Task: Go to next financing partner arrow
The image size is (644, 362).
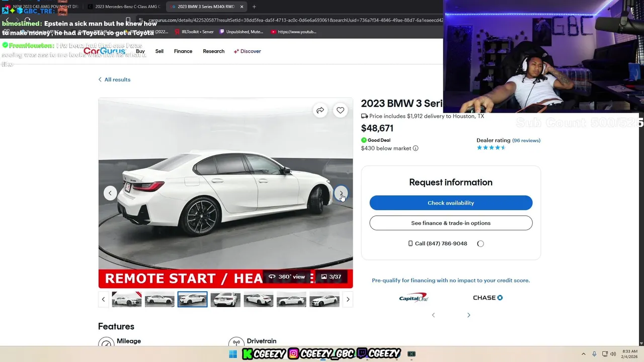Action: [468, 315]
